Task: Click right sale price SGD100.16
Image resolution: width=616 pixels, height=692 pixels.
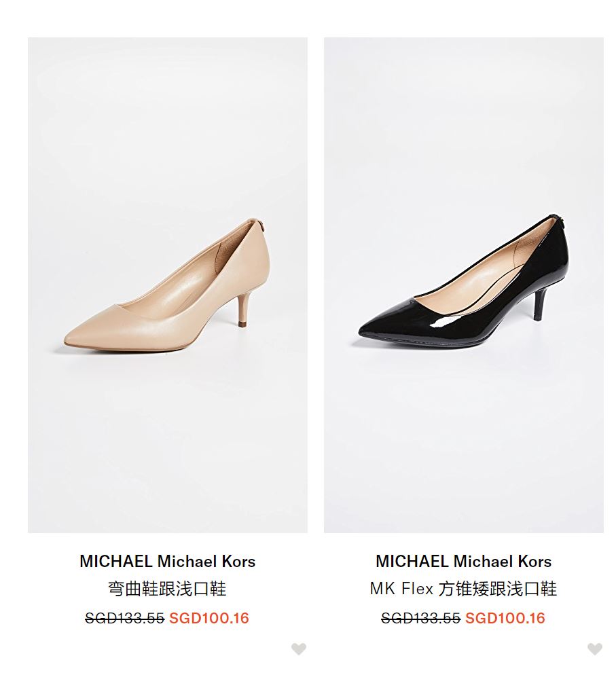Action: 505,618
